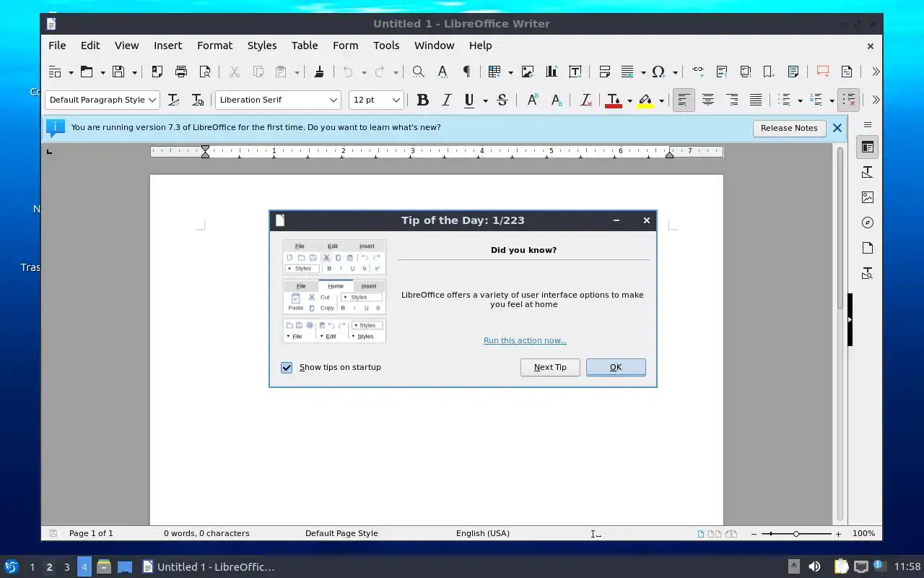The height and width of the screenshot is (578, 924).
Task: Insert an endnote icon
Action: [x=746, y=72]
